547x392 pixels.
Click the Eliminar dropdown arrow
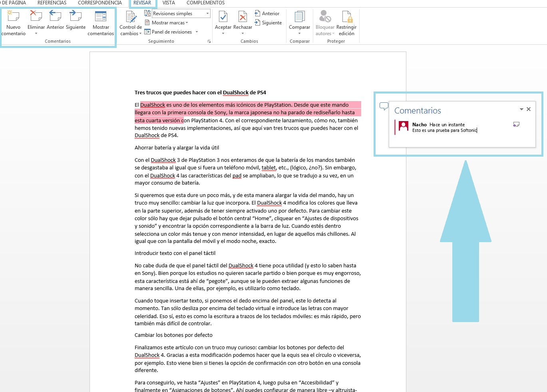pos(36,34)
